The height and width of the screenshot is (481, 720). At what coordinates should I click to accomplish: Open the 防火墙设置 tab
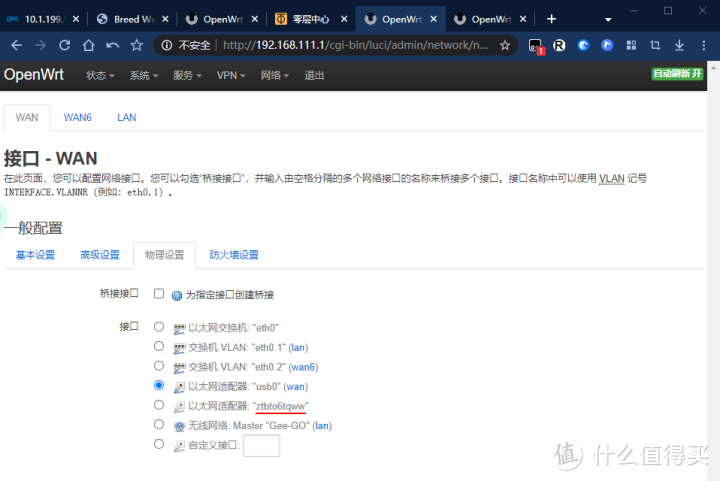[x=234, y=255]
